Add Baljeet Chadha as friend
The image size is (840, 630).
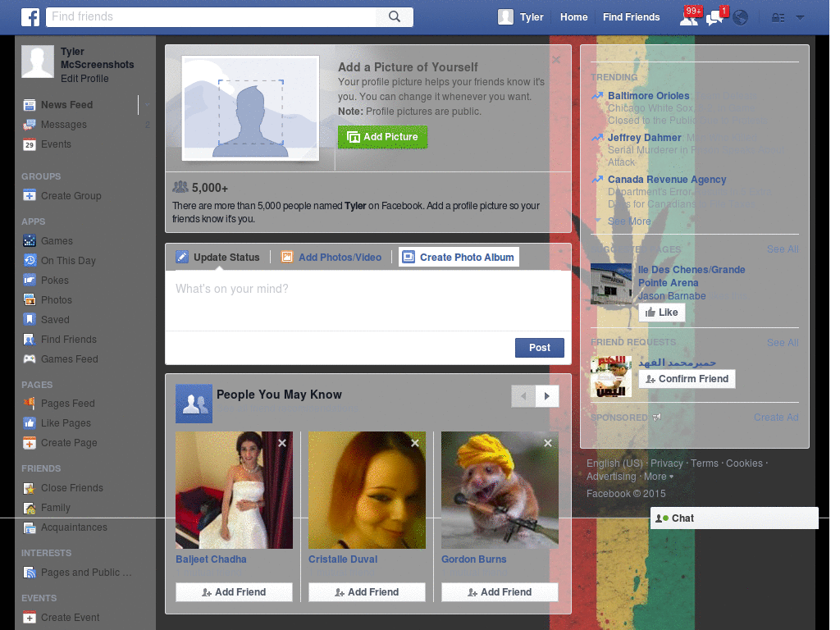pyautogui.click(x=234, y=592)
